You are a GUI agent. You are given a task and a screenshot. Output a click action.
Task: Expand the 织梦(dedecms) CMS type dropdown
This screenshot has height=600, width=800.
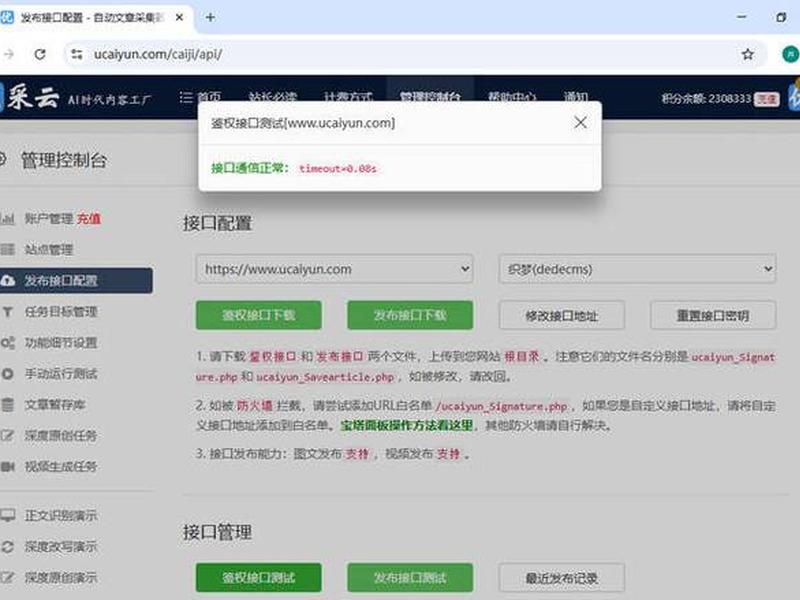[x=637, y=269]
